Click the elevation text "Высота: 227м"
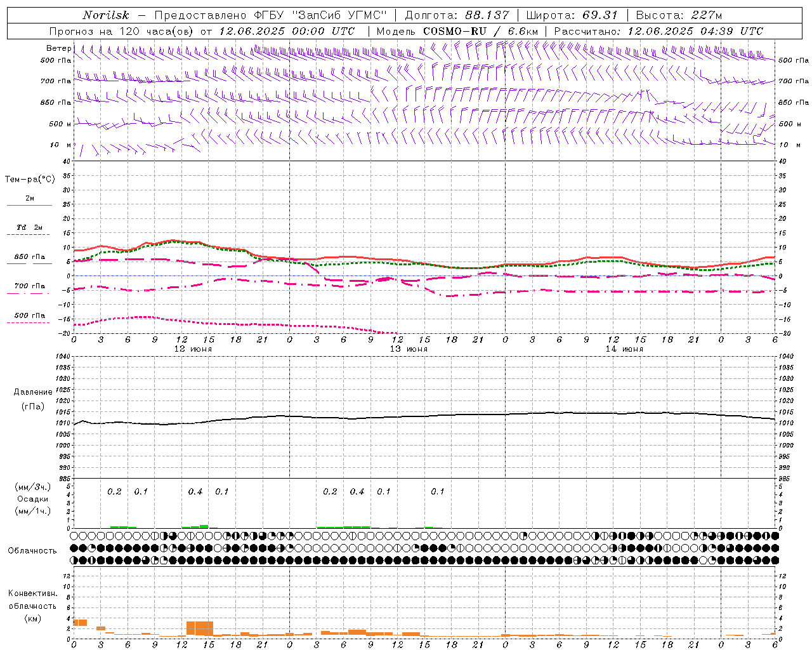This screenshot has width=812, height=650. tap(679, 15)
